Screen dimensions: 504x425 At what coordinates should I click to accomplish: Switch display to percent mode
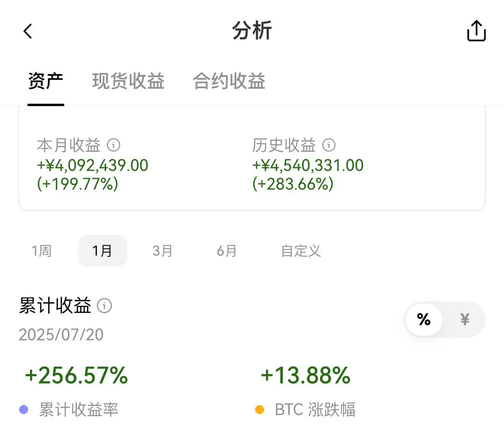pos(424,320)
